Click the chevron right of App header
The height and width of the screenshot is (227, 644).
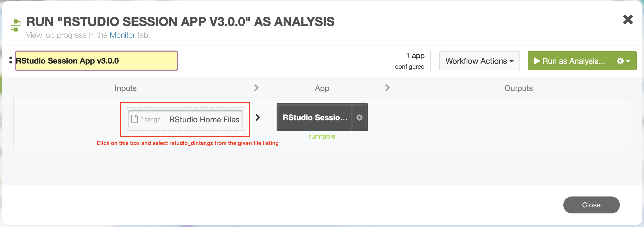tap(387, 88)
